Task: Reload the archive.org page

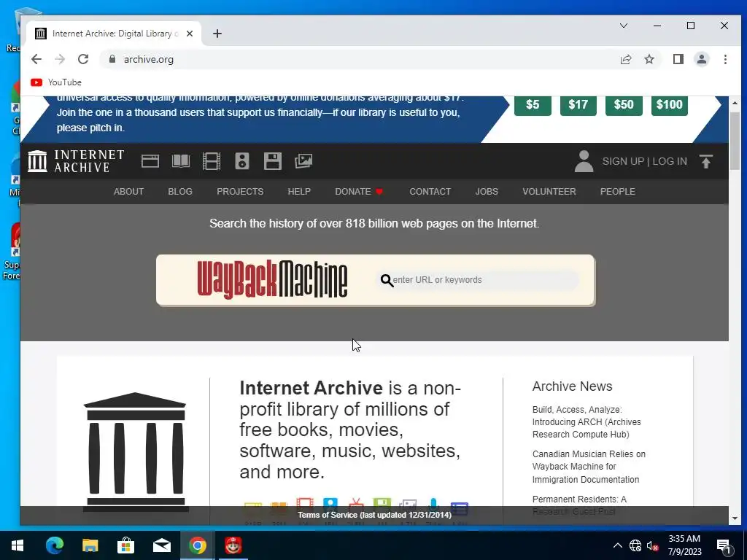Action: click(x=83, y=59)
